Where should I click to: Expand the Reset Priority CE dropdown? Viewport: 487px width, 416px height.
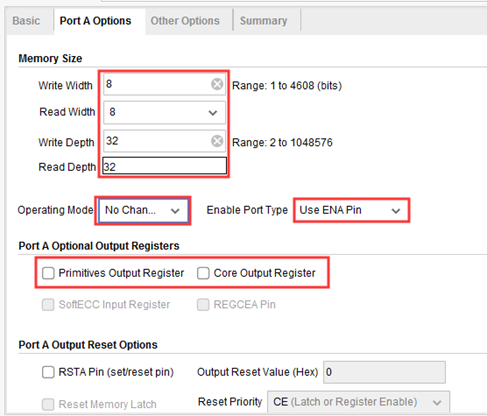(358, 402)
